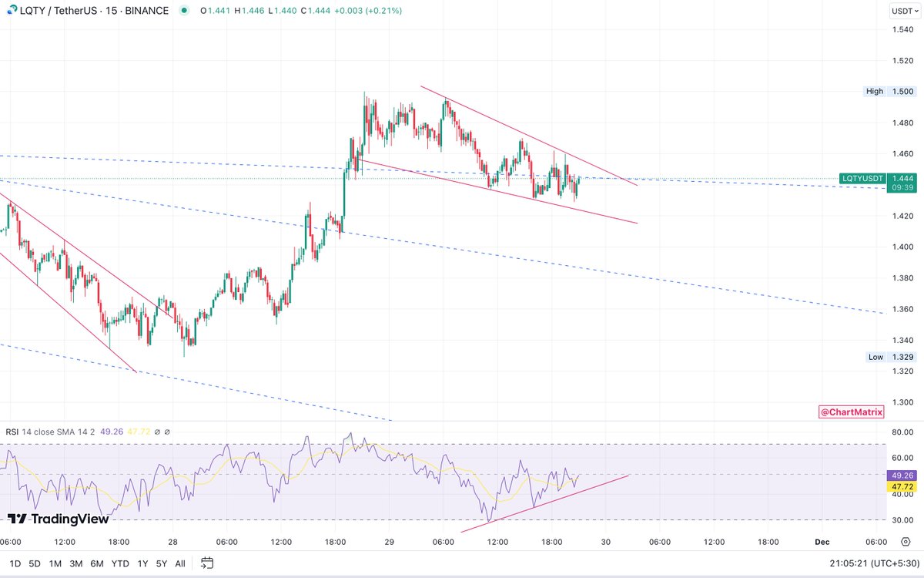Click the yellow 47.72 SMA axis label
This screenshot has height=578, width=924.
point(903,487)
